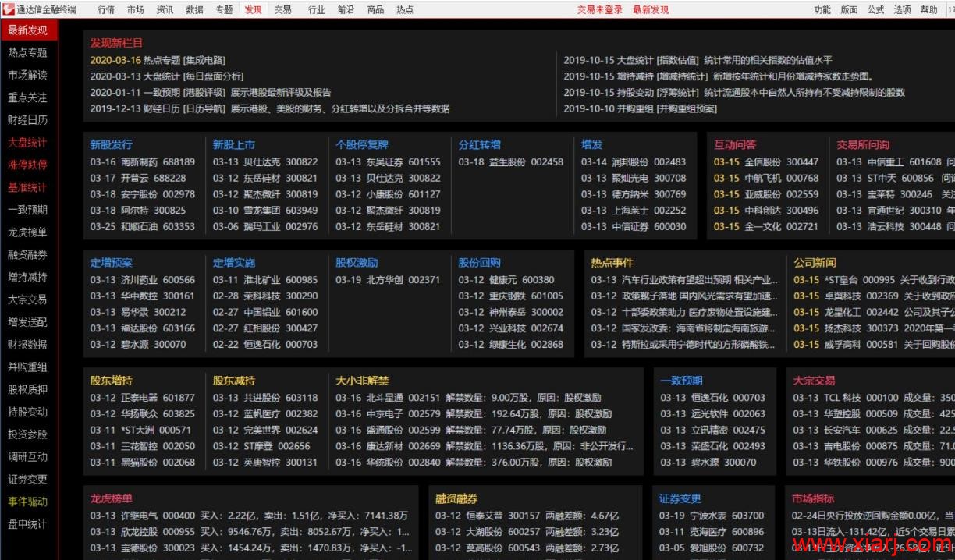This screenshot has width=955, height=560.
Task: Select the 行业 menu item
Action: 316,10
